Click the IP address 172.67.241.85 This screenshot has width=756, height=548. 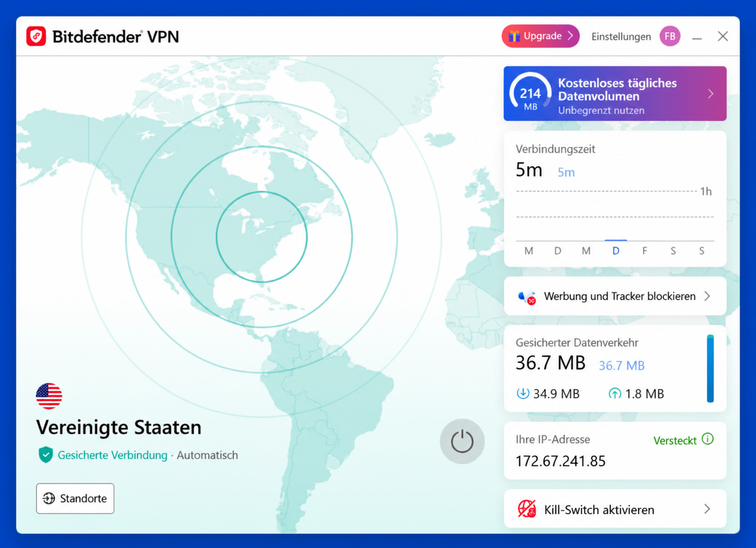coord(560,461)
